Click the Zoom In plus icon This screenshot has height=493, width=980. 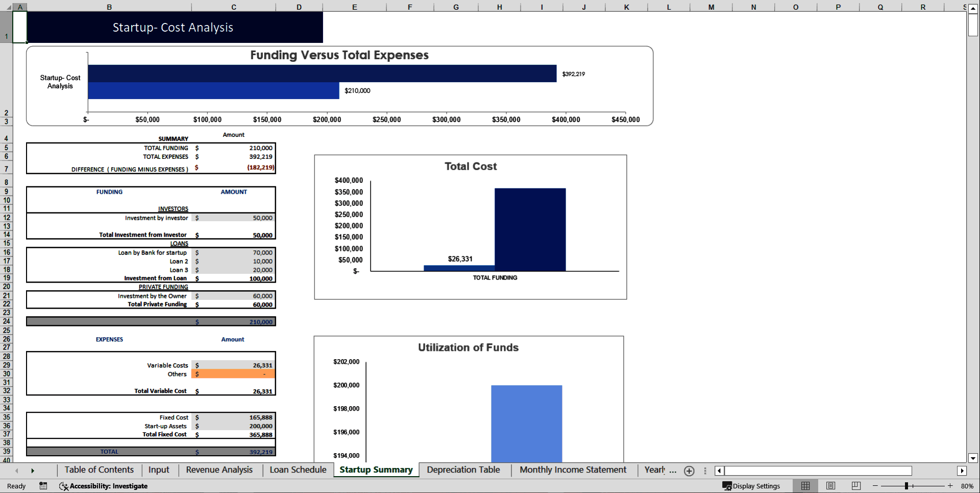950,486
